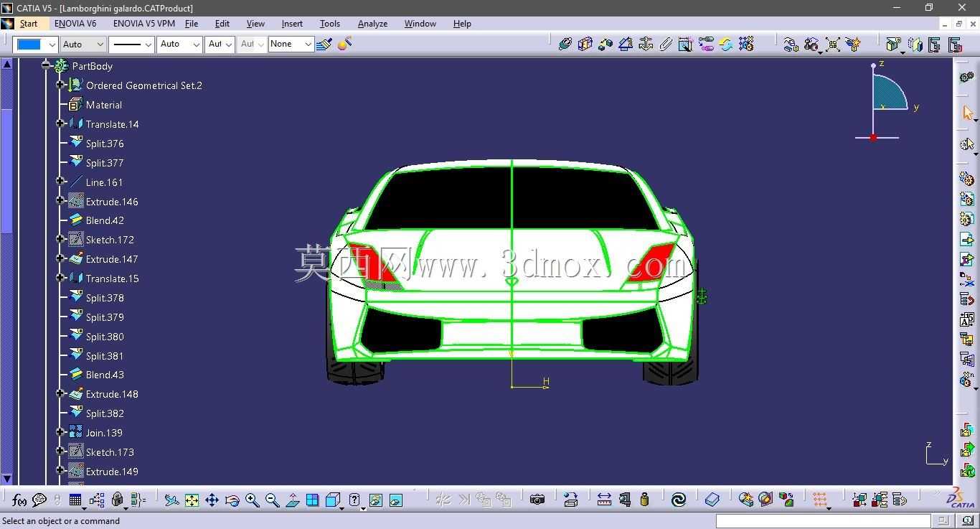Expand the Extrude.146 node

tap(60, 201)
